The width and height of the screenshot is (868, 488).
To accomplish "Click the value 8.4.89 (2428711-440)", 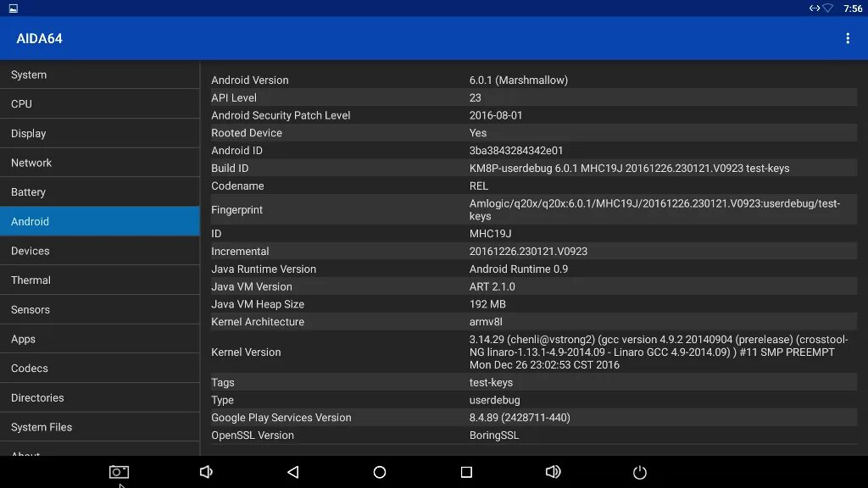I will 520,418.
